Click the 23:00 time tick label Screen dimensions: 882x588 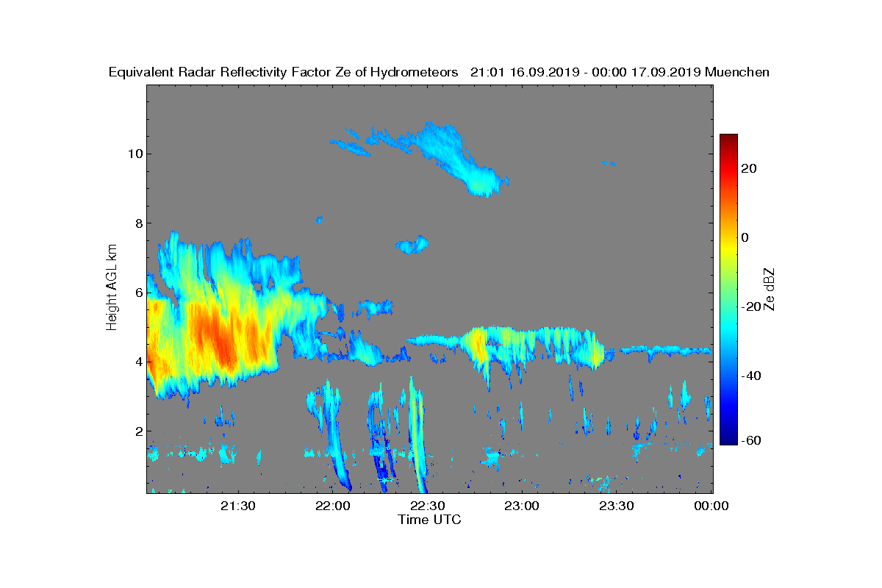(523, 506)
